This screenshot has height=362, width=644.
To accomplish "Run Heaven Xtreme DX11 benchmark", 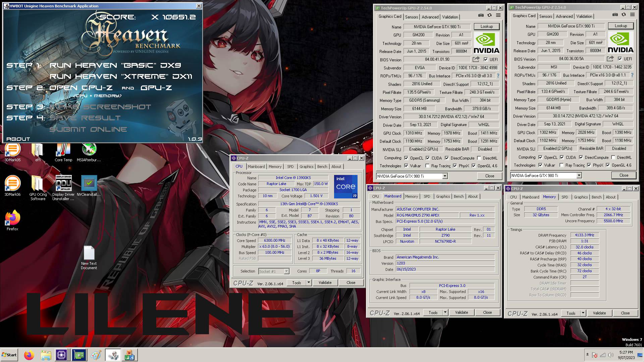I will click(121, 76).
